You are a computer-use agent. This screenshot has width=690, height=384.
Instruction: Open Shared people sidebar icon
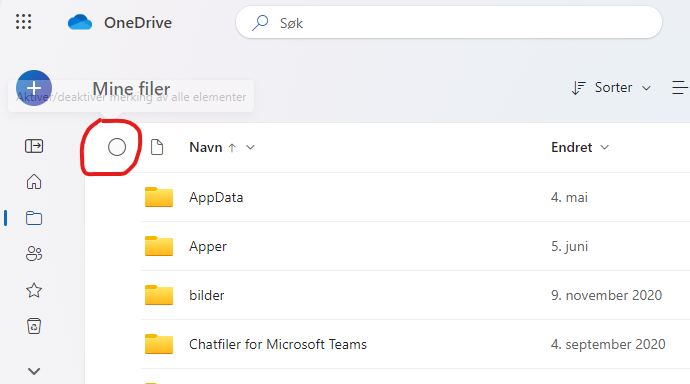[x=34, y=254]
